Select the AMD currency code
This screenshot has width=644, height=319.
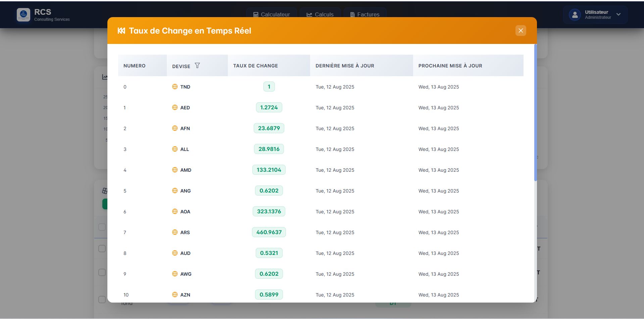[x=186, y=170]
